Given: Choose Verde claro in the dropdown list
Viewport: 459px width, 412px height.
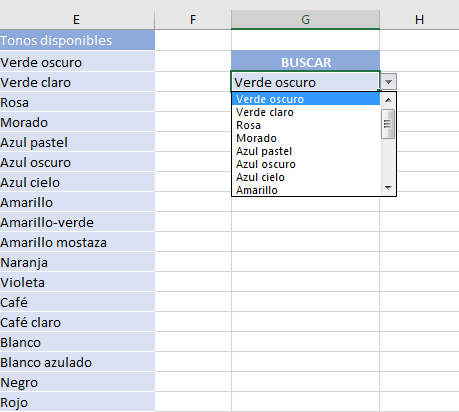Looking at the screenshot, I should tap(306, 112).
